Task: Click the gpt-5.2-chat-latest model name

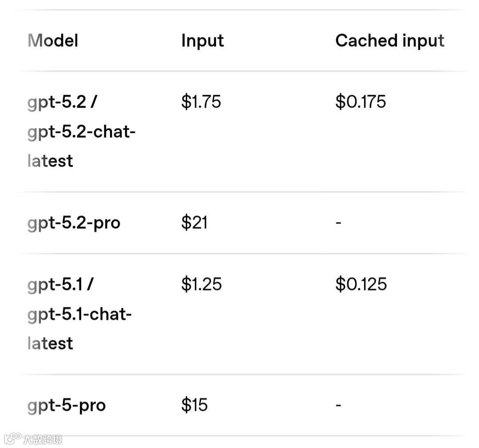Action: tap(81, 146)
